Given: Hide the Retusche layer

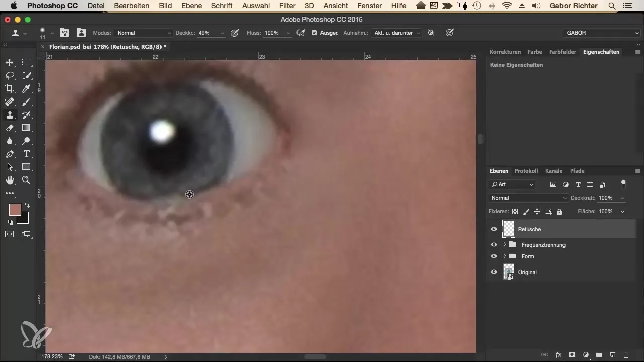Looking at the screenshot, I should coord(494,229).
